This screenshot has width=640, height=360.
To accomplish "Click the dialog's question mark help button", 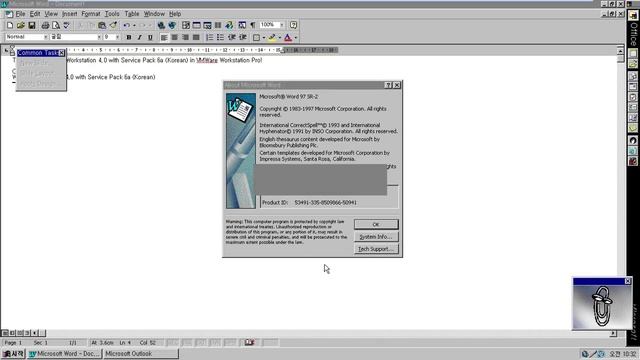I will click(x=388, y=85).
